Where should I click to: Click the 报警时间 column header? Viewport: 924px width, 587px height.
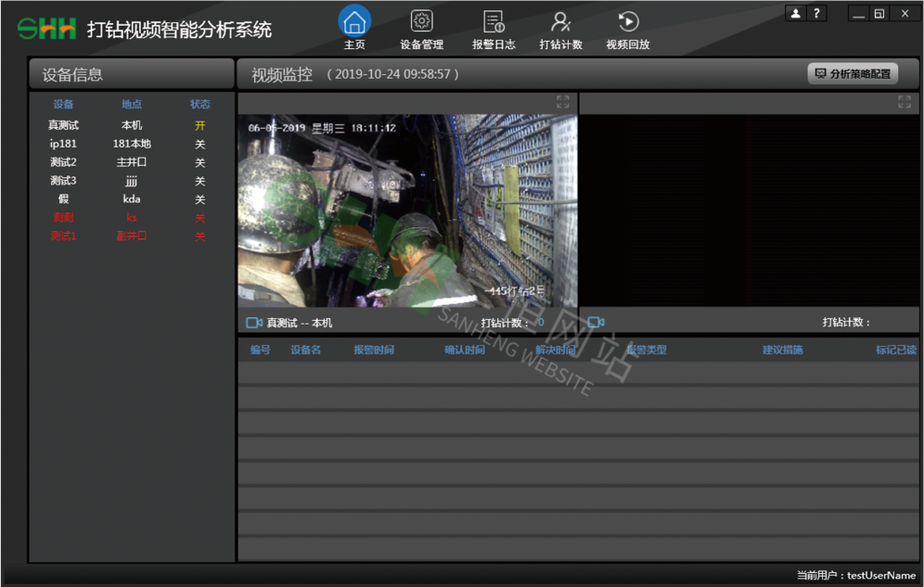(x=374, y=350)
